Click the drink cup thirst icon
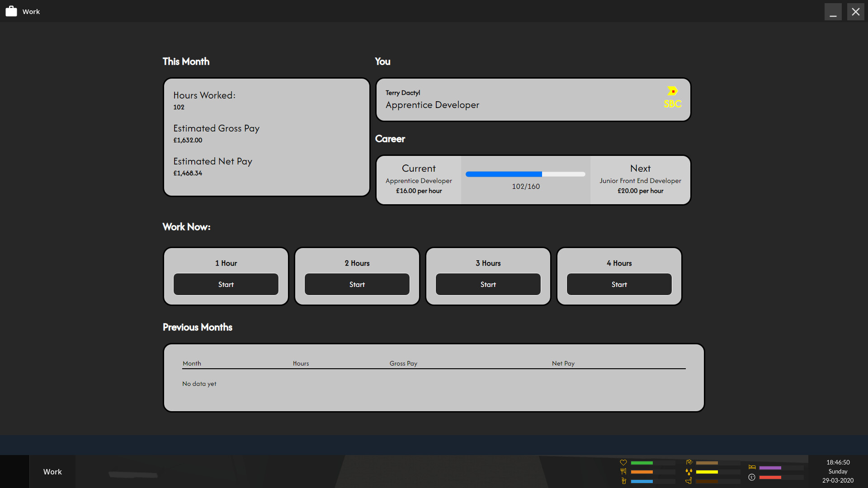Image resolution: width=868 pixels, height=488 pixels. coord(624,481)
